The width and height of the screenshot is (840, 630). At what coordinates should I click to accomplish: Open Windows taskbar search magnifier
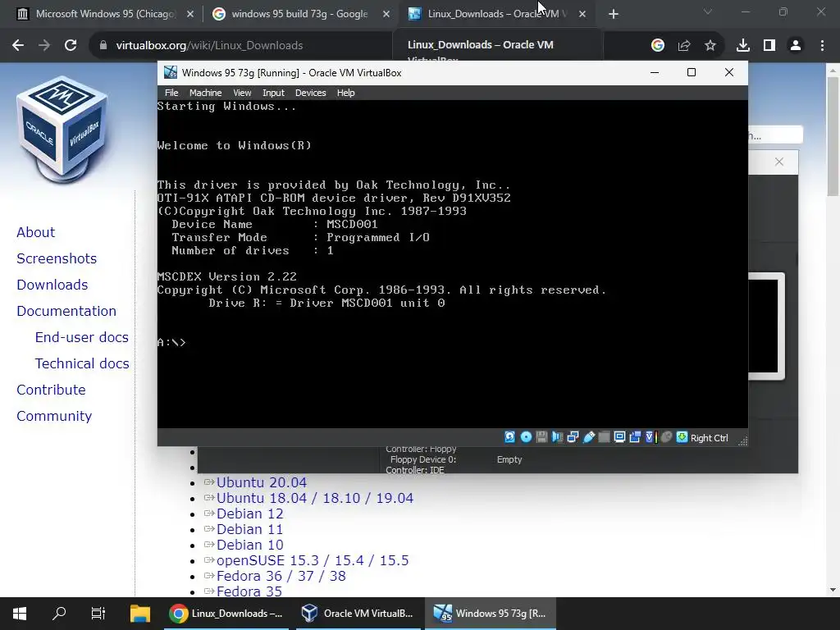click(59, 614)
